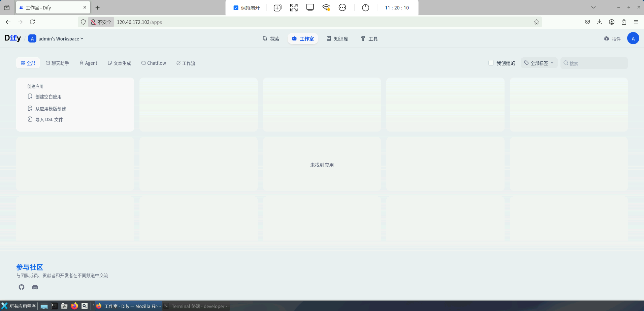
Task: Click the 与团队成员、贡献者和开发者在不同频道中交流 text
Action: 62,276
